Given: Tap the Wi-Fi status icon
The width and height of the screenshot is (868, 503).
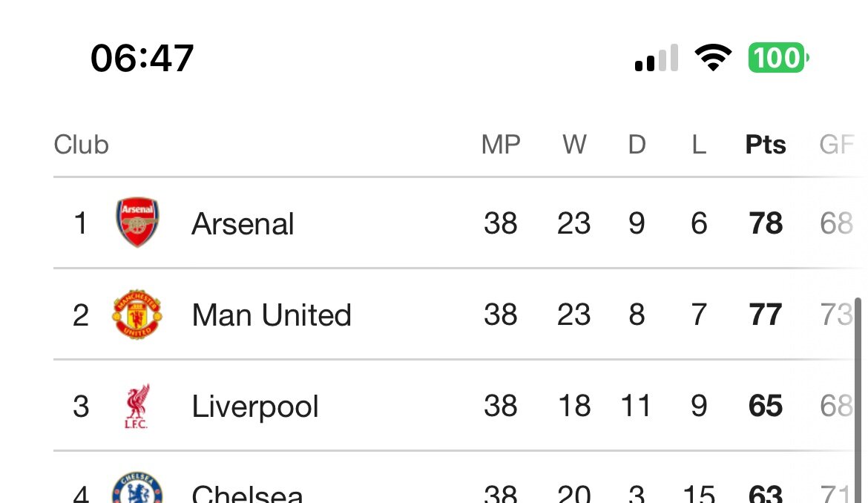Looking at the screenshot, I should tap(713, 57).
